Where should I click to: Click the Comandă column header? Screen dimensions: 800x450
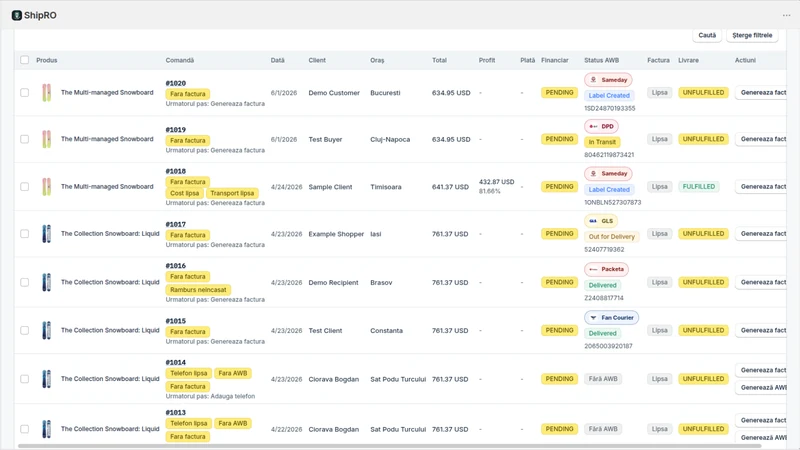pos(180,60)
